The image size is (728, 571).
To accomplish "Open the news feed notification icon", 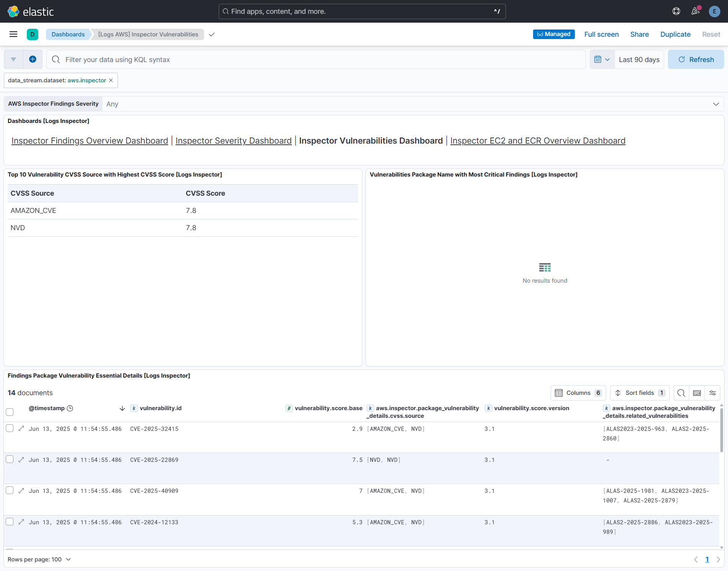I will 695,11.
